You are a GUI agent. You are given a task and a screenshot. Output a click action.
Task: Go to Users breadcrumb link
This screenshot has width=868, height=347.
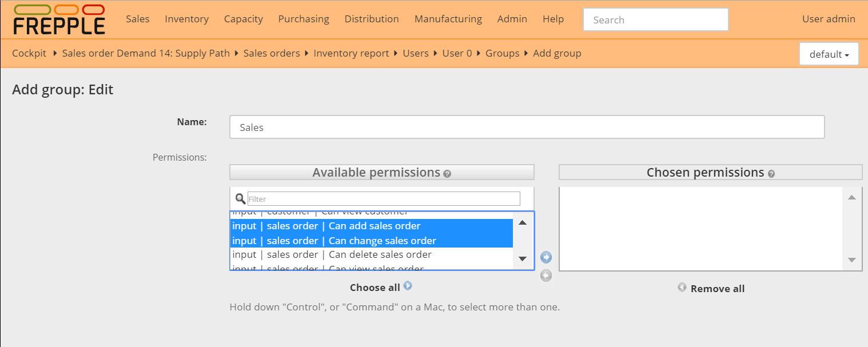point(415,53)
